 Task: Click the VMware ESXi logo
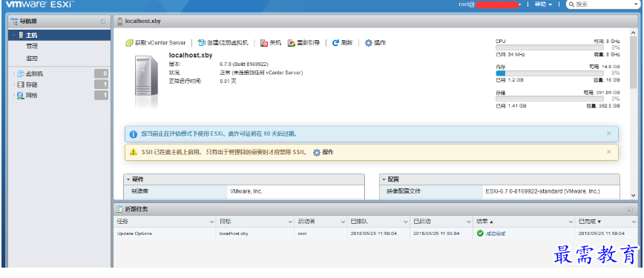[x=40, y=4]
